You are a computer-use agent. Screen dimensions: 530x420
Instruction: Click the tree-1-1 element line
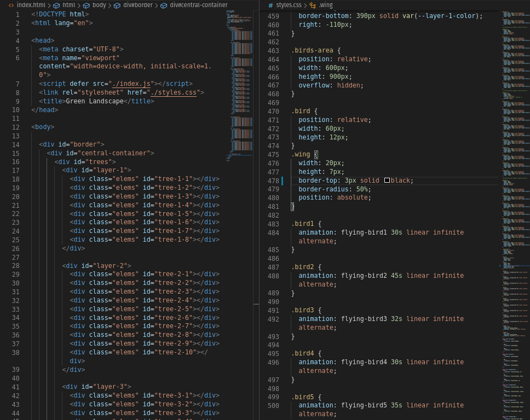click(145, 179)
